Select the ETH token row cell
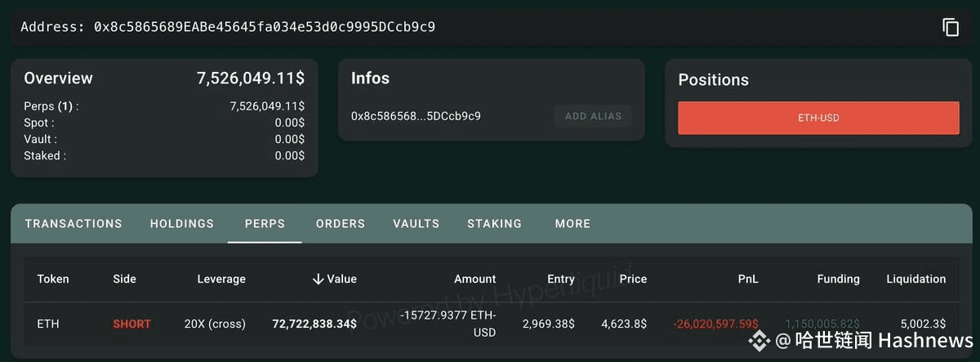The height and width of the screenshot is (362, 980). [48, 324]
